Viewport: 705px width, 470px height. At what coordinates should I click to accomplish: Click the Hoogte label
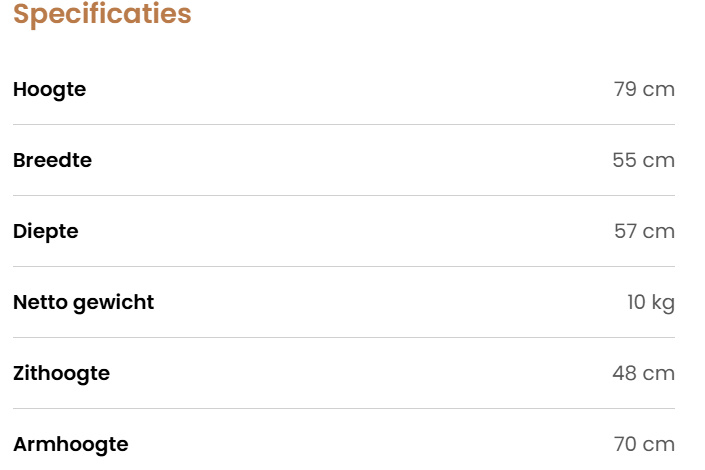click(49, 89)
